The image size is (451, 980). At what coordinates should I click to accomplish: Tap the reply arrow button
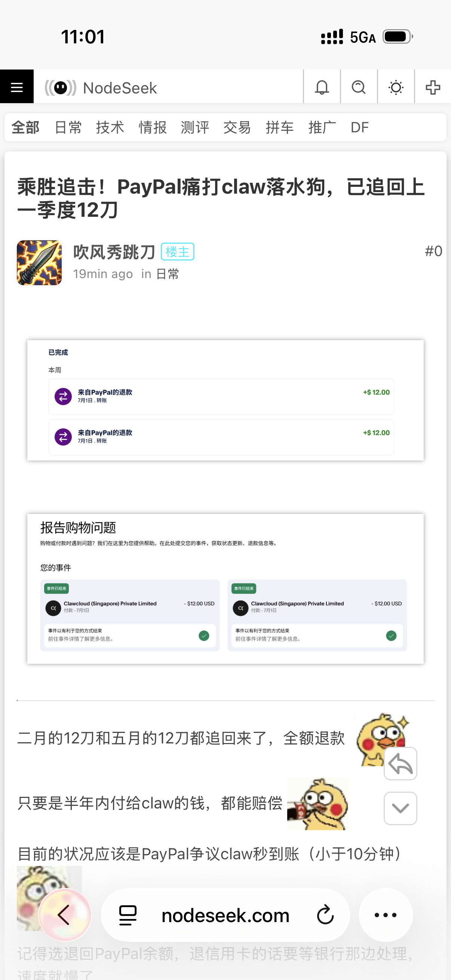pos(401,763)
